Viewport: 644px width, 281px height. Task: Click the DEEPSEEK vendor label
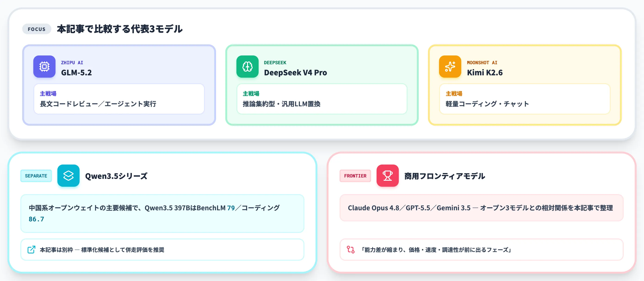point(275,62)
